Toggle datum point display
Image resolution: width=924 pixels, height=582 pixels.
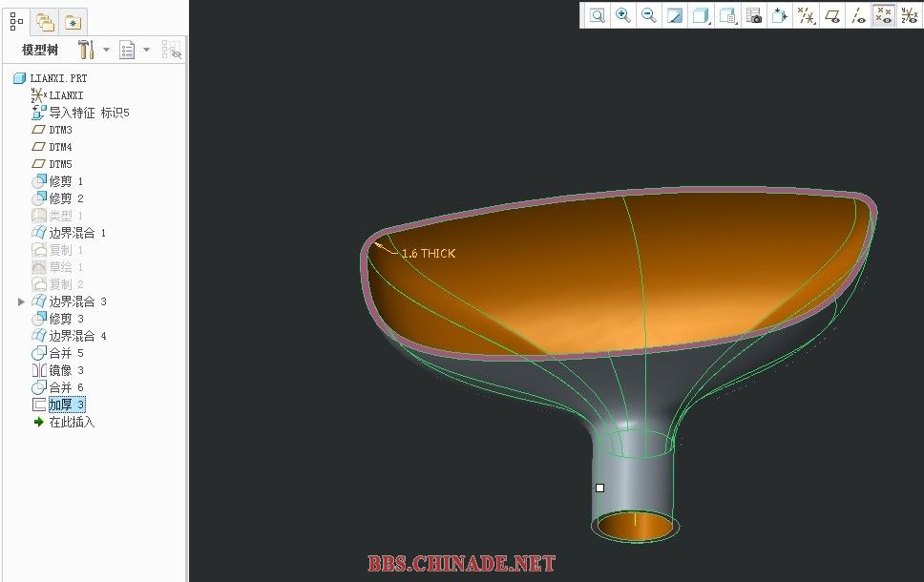884,15
